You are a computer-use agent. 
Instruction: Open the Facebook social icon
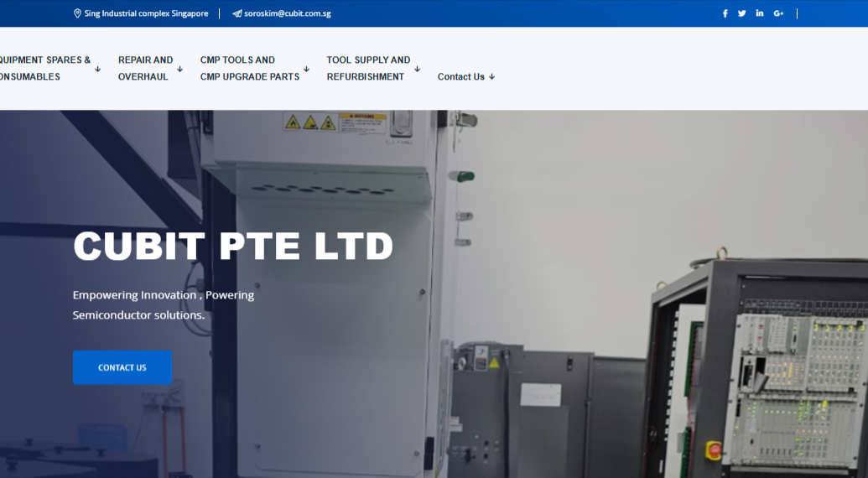pos(725,13)
